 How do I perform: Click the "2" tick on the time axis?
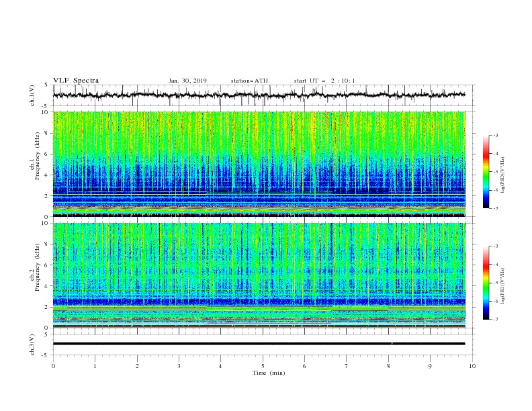click(137, 366)
